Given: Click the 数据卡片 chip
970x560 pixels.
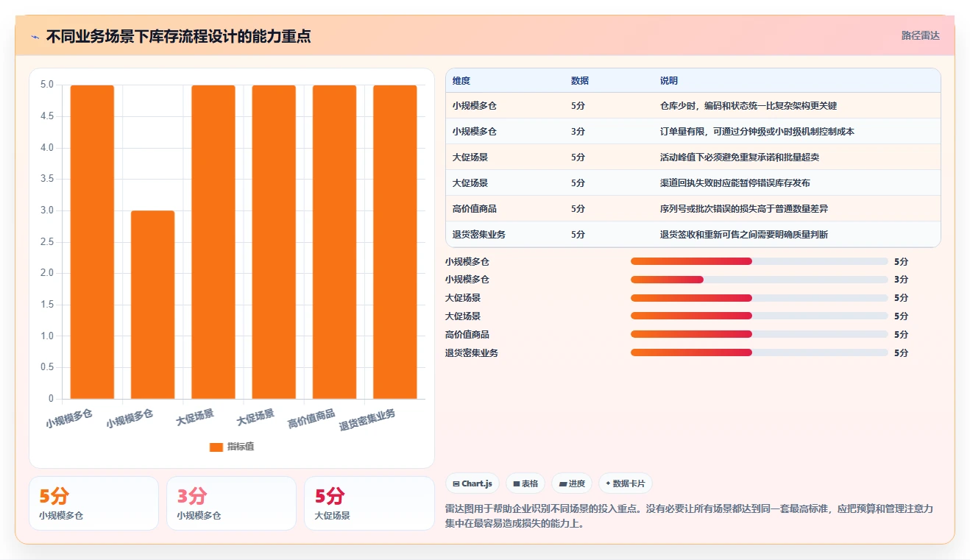Looking at the screenshot, I should (x=625, y=483).
